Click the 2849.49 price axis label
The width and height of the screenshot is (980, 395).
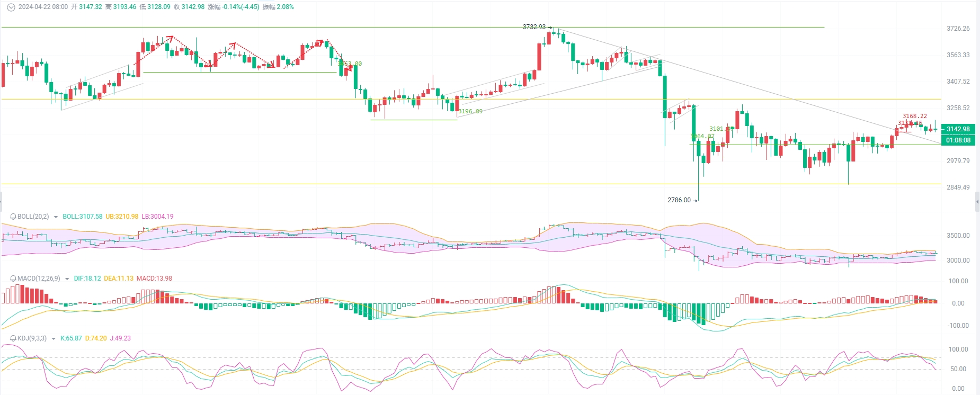pos(958,187)
